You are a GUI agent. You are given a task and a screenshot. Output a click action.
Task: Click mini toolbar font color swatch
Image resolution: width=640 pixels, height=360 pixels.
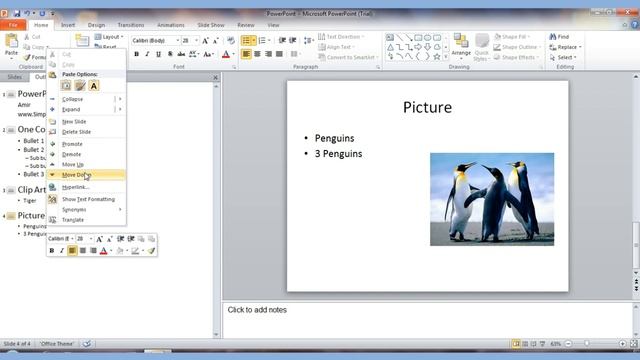[104, 251]
